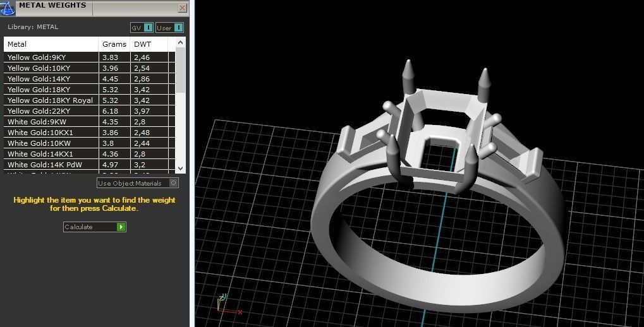Click the Library: METAL label
This screenshot has width=644, height=327.
point(33,27)
